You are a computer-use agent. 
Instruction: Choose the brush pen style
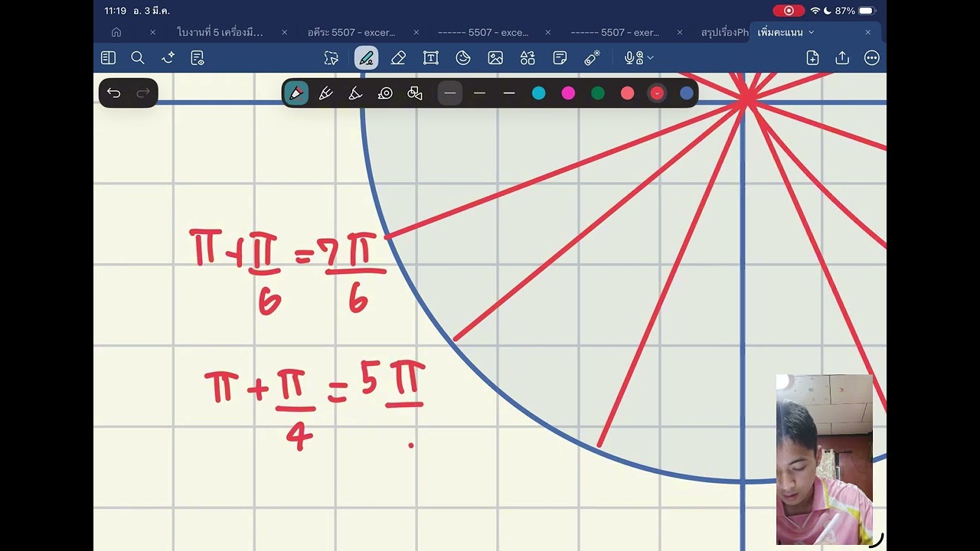pyautogui.click(x=356, y=93)
